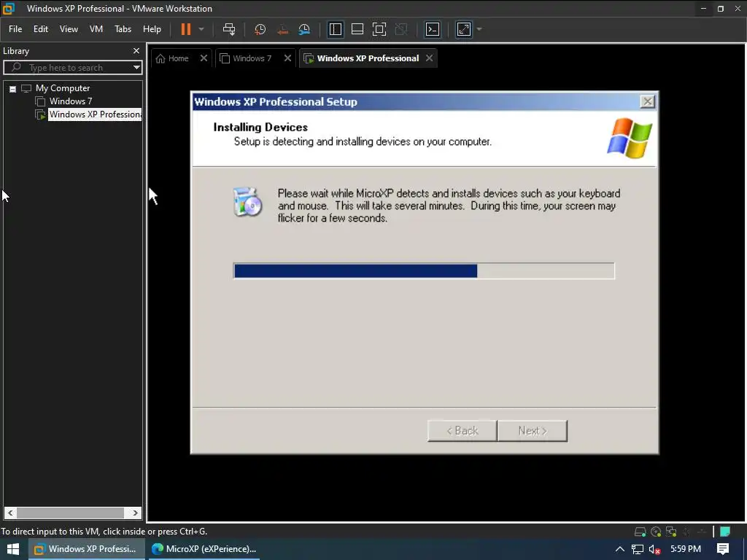Click the hard disk device status icon

pyautogui.click(x=640, y=532)
